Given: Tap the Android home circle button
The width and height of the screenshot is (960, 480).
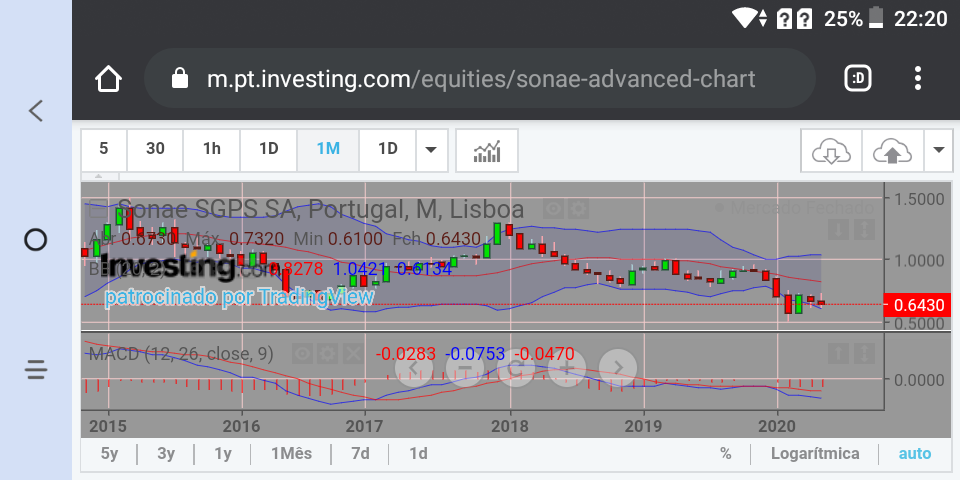Looking at the screenshot, I should tap(36, 239).
